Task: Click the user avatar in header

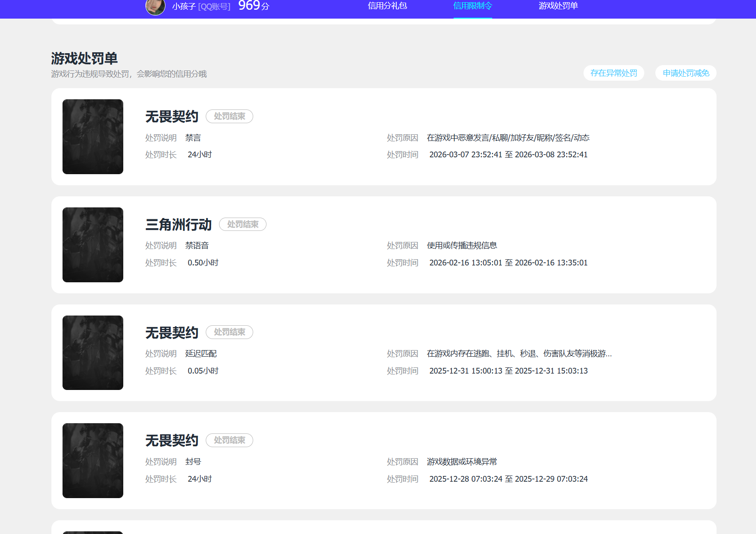Action: click(155, 7)
